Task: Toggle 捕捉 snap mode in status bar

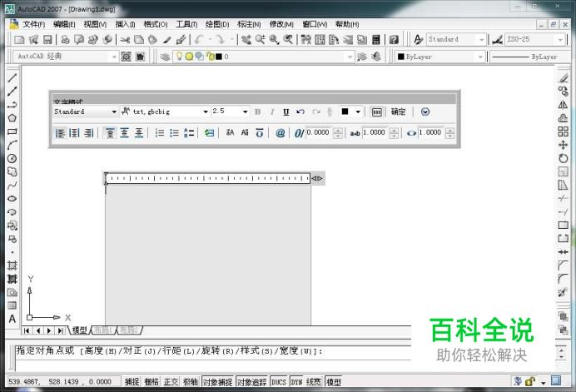Action: click(132, 382)
